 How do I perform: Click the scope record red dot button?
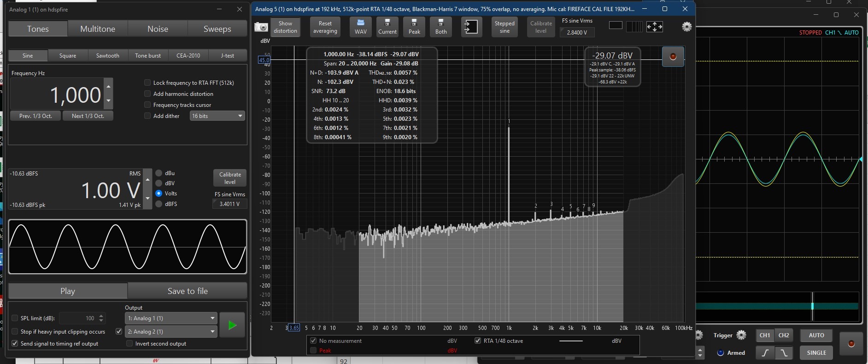pyautogui.click(x=851, y=344)
